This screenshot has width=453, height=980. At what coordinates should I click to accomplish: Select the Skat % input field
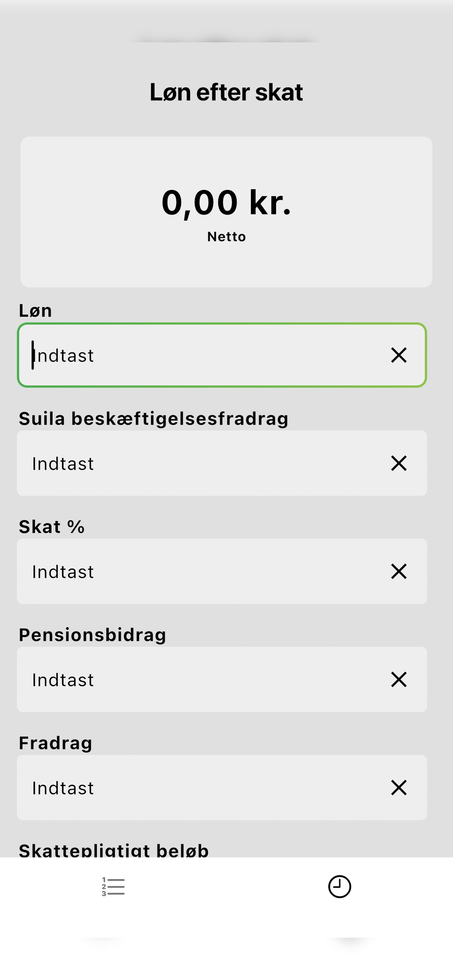coord(222,571)
